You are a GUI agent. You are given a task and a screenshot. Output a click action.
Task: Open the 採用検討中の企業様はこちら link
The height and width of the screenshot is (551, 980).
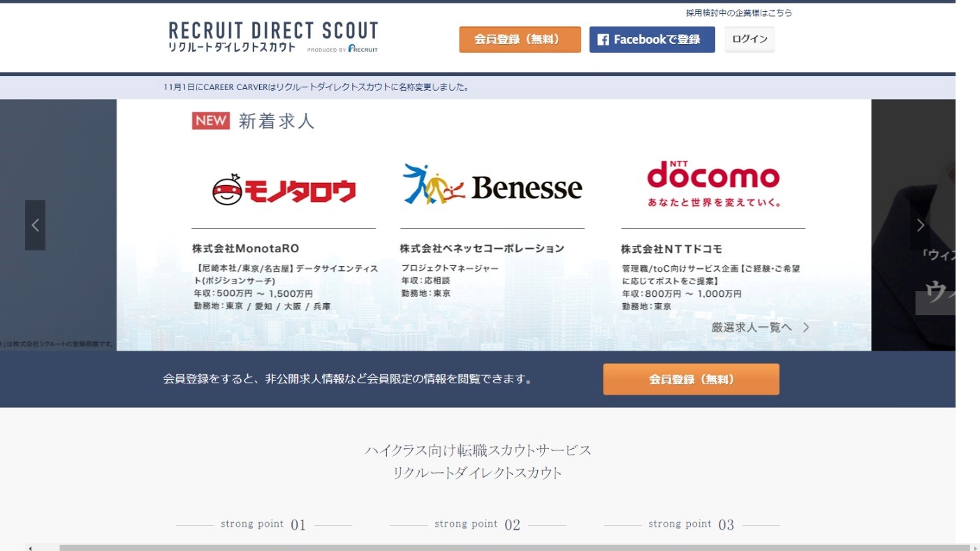click(738, 13)
